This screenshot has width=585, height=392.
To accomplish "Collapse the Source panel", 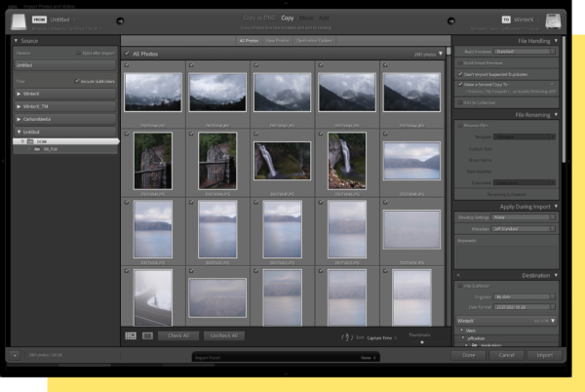I will (x=16, y=41).
